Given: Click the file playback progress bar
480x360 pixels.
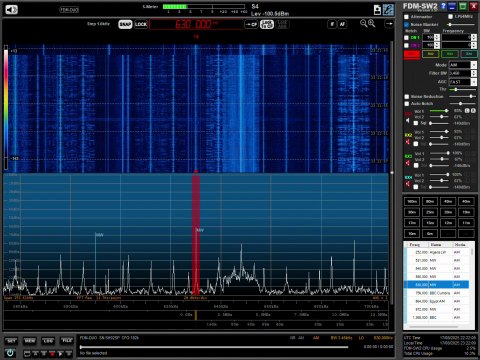Looking at the screenshot, I should click(213, 347).
